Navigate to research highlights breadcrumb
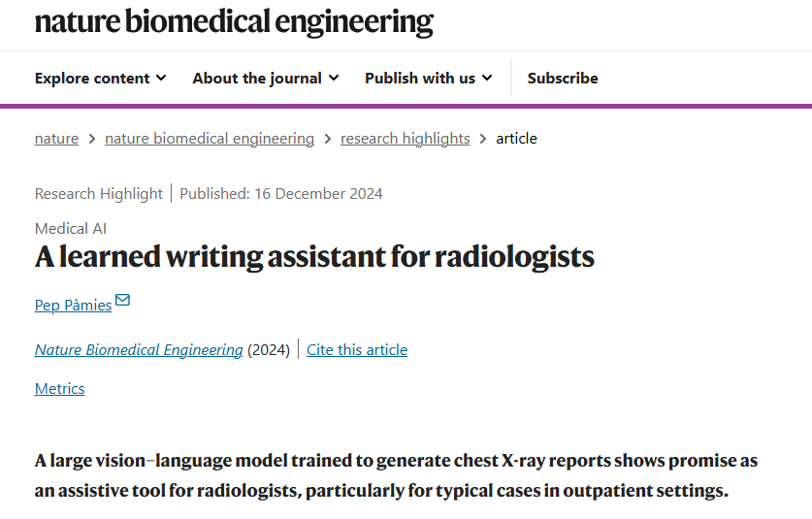The height and width of the screenshot is (519, 812). click(x=405, y=139)
